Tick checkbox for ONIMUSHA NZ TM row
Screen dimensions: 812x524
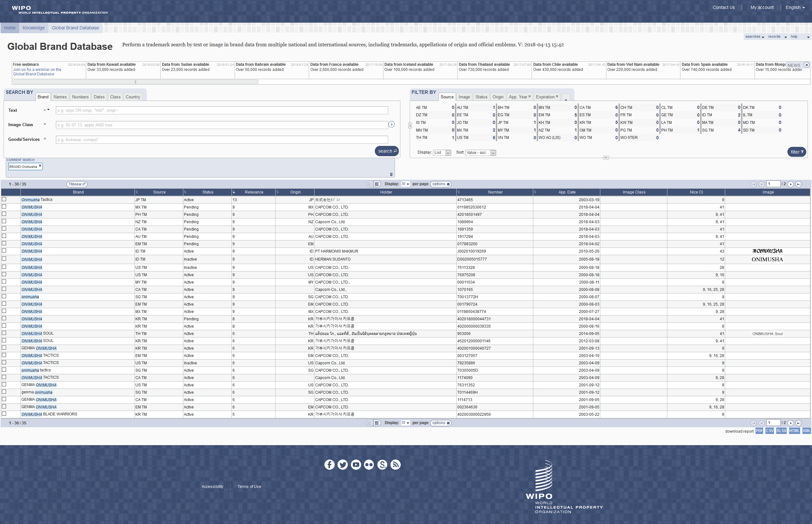coord(4,221)
